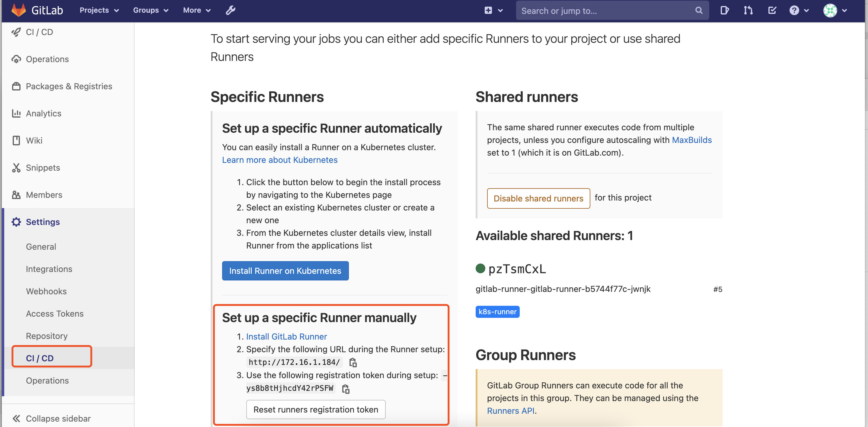Click the k8s-runner blue tag label
The image size is (868, 427).
[497, 312]
